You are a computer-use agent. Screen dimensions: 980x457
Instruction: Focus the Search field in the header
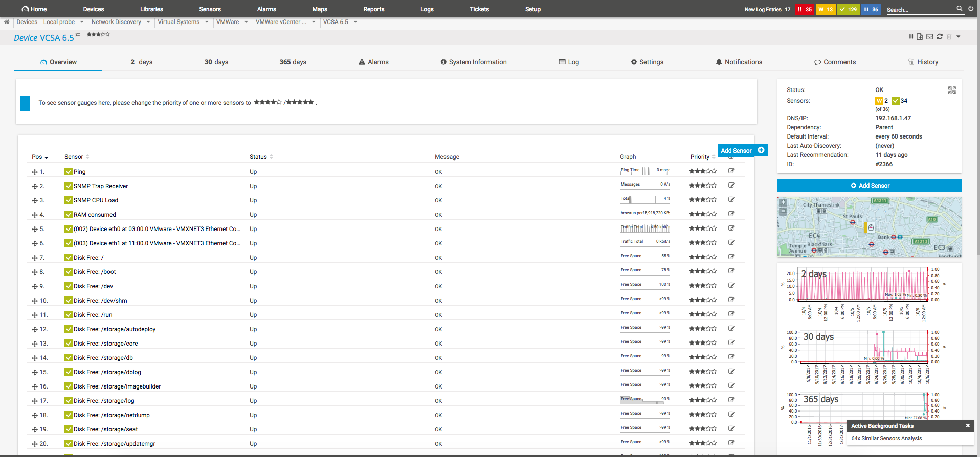(921, 10)
